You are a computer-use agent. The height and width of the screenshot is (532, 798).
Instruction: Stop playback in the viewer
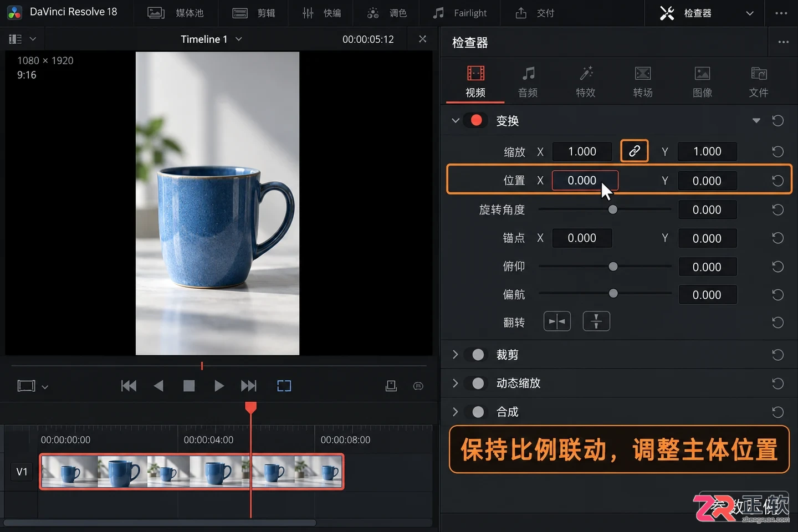tap(189, 386)
